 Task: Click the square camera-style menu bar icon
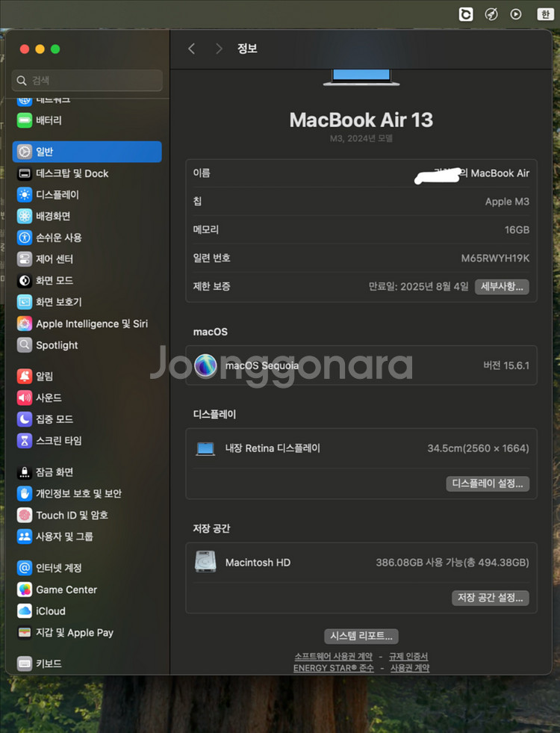pos(466,14)
